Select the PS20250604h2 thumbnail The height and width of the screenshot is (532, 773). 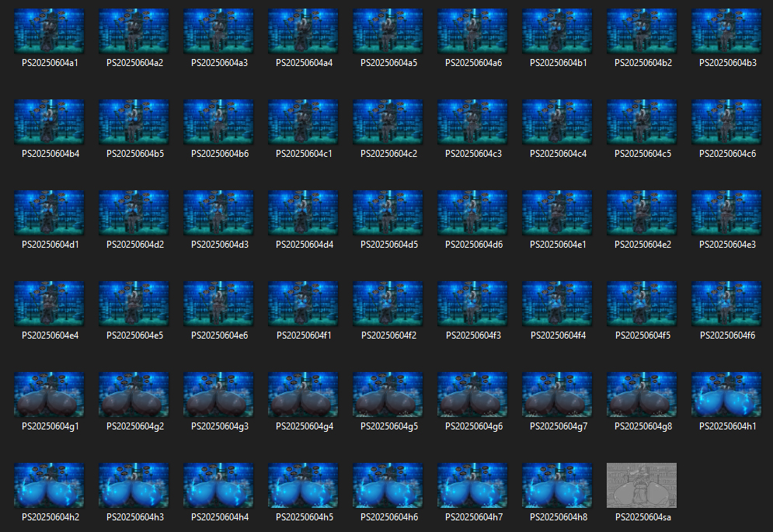point(49,485)
